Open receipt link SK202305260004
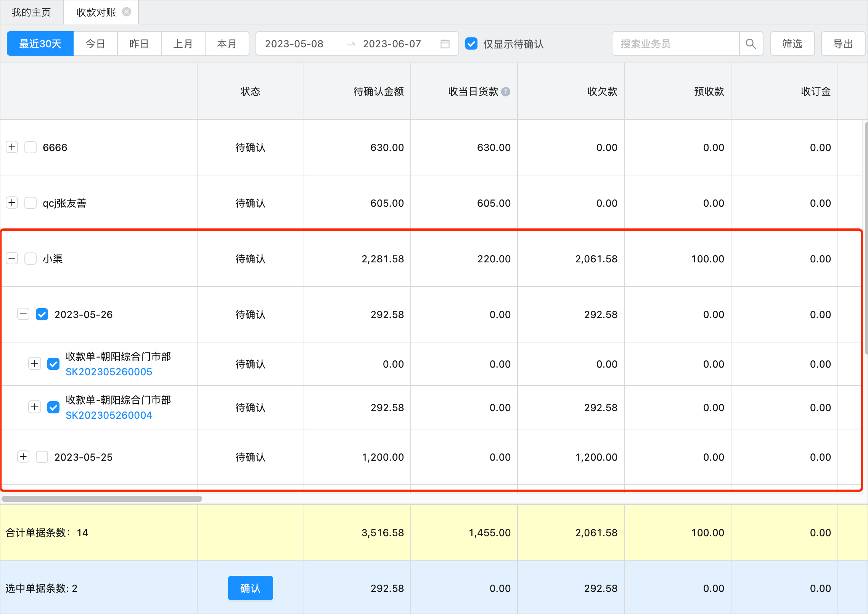The height and width of the screenshot is (614, 868). 109,415
